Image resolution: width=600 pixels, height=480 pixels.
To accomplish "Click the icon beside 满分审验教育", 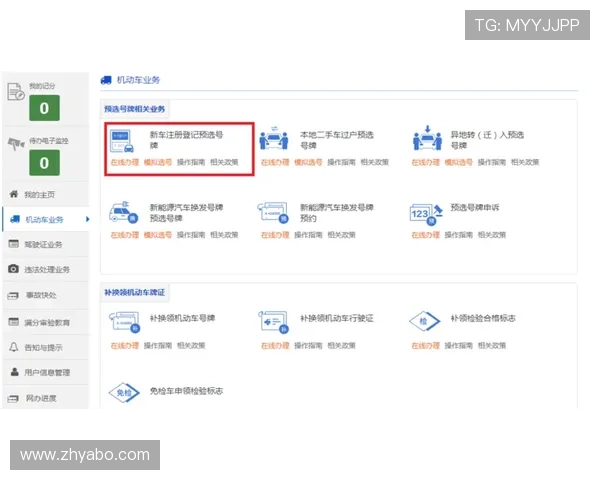I will [13, 322].
